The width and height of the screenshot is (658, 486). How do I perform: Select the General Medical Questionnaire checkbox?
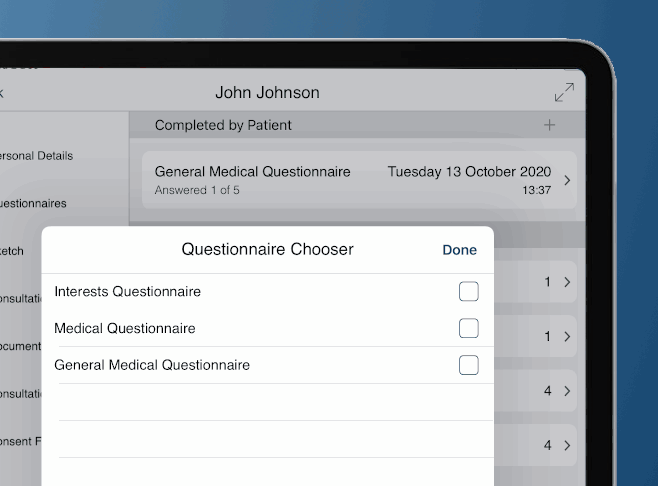(469, 365)
